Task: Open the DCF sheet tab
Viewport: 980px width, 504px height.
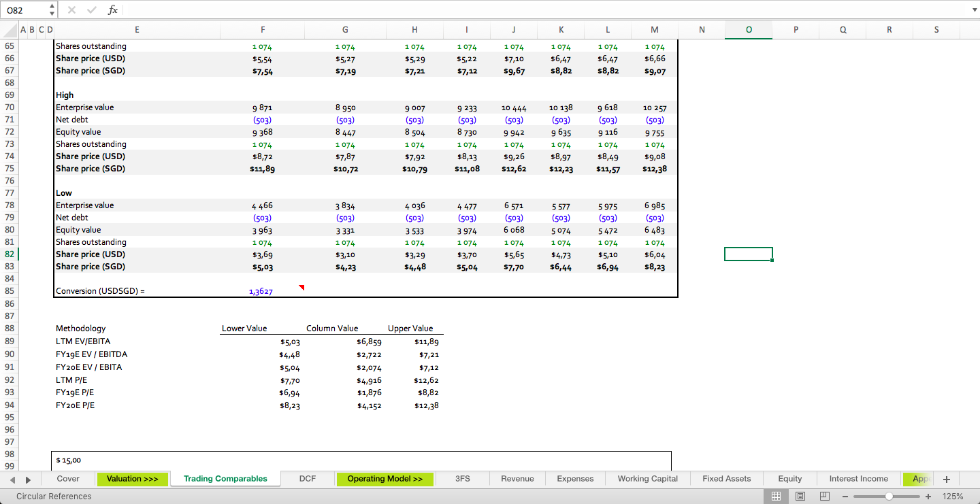Action: pos(308,479)
